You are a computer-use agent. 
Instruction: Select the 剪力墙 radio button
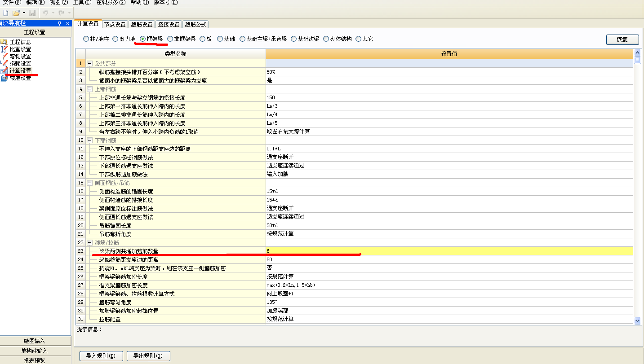115,39
